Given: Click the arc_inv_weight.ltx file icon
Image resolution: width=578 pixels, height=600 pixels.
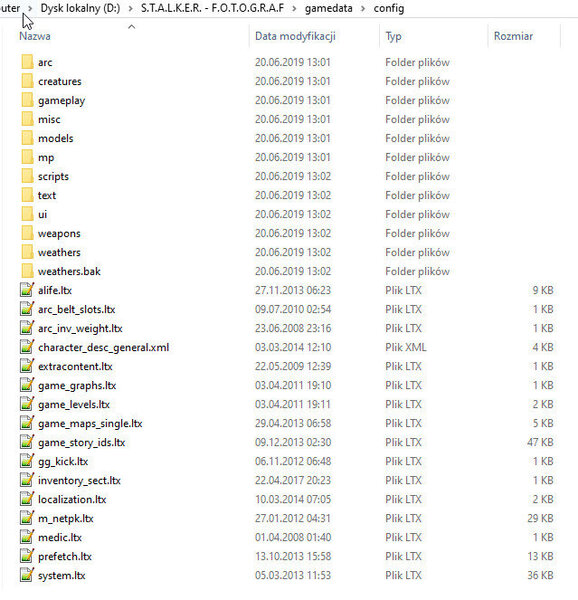Looking at the screenshot, I should (27, 328).
